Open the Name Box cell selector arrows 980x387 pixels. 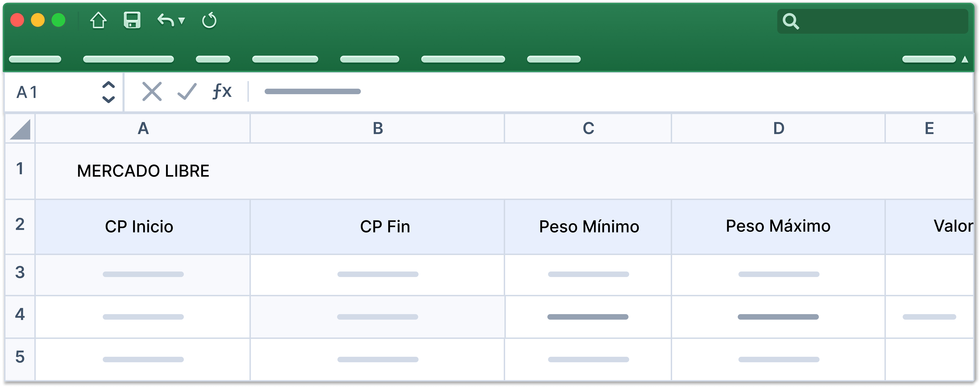pyautogui.click(x=108, y=92)
